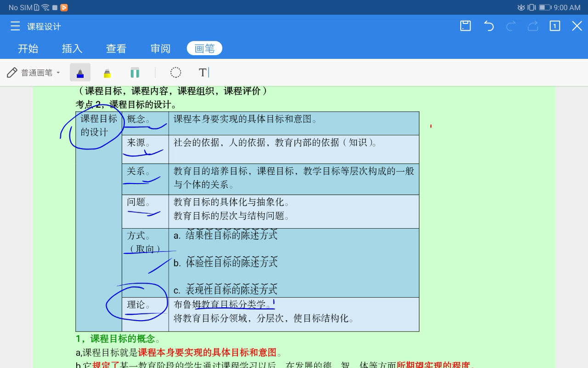Tap the 方式 cell in the table
Image resolution: width=588 pixels, height=368 pixels.
coord(145,263)
